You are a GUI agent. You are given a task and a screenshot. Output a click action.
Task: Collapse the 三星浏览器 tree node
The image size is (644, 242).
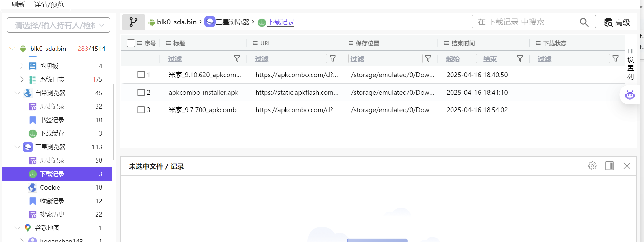click(x=17, y=147)
